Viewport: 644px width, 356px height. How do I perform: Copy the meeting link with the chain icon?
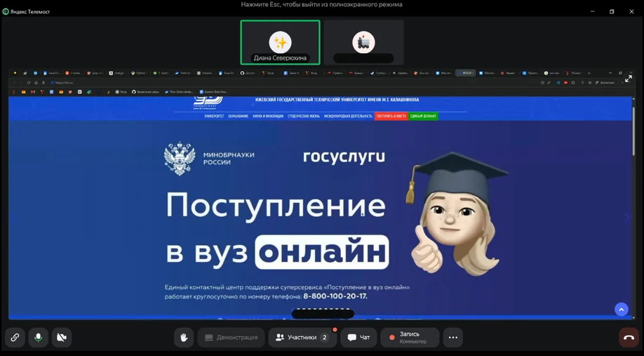pyautogui.click(x=15, y=338)
